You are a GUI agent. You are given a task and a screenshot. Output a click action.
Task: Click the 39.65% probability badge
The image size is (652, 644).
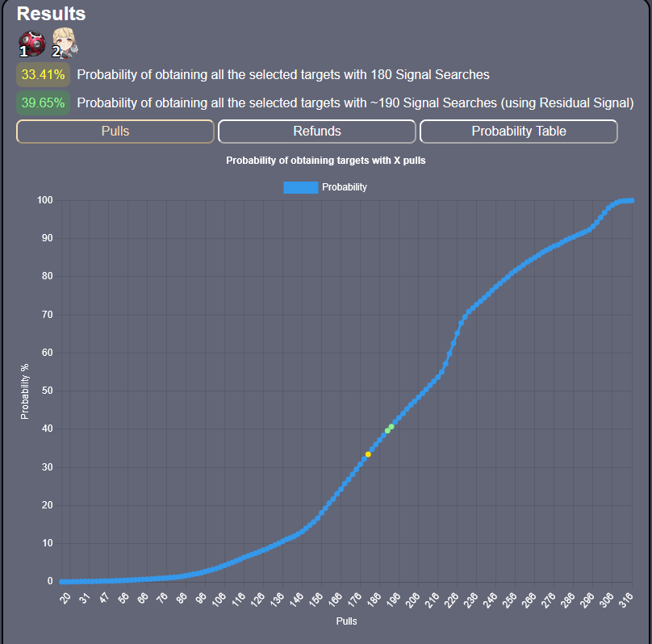[44, 102]
